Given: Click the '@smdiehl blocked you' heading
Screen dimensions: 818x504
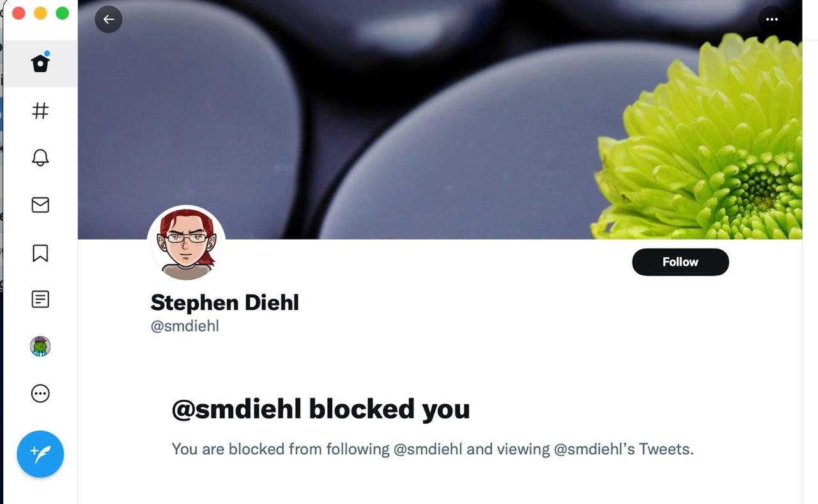Looking at the screenshot, I should point(321,409).
